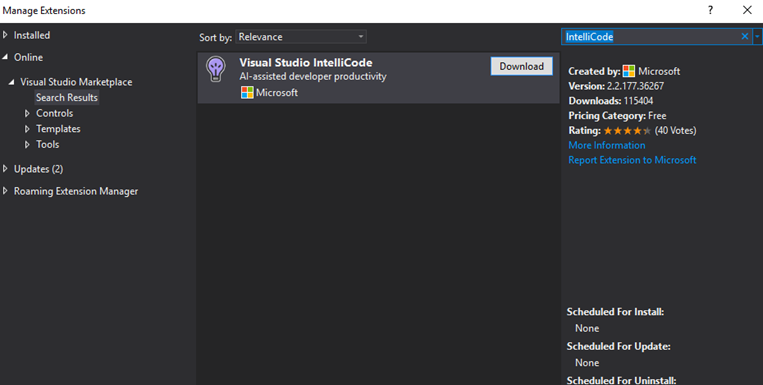
Task: Select the Online tree item
Action: point(28,57)
